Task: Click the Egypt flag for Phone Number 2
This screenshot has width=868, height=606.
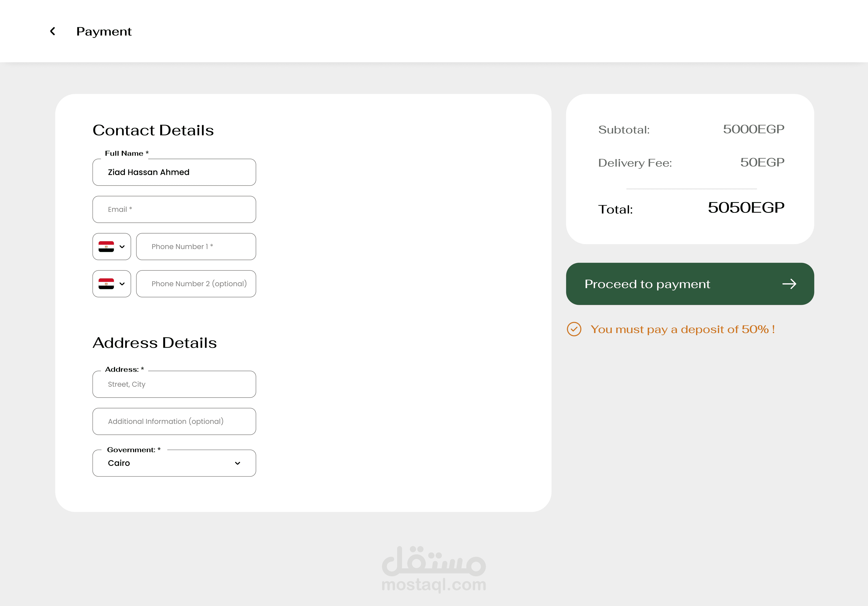Action: pyautogui.click(x=106, y=284)
